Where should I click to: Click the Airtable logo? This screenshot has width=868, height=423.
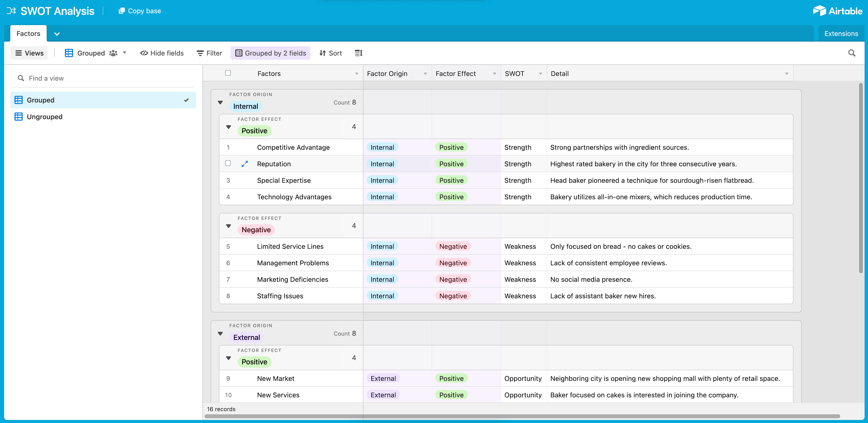(x=837, y=11)
